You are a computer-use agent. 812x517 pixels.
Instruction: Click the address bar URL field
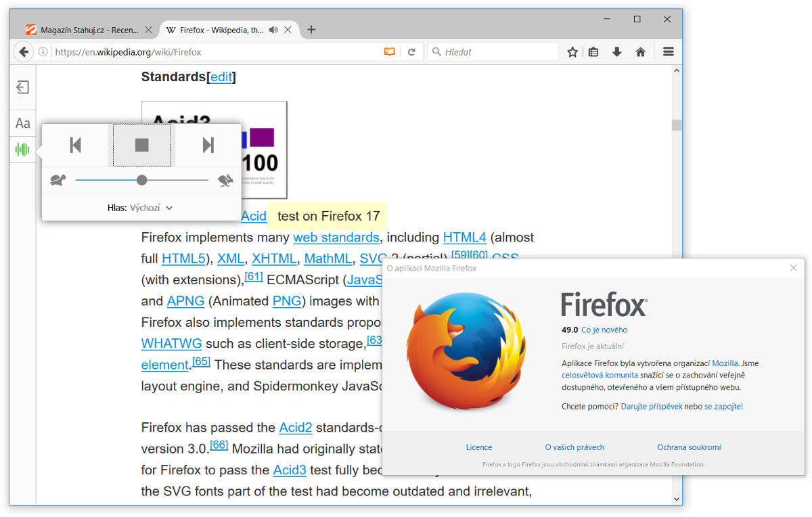pos(217,52)
